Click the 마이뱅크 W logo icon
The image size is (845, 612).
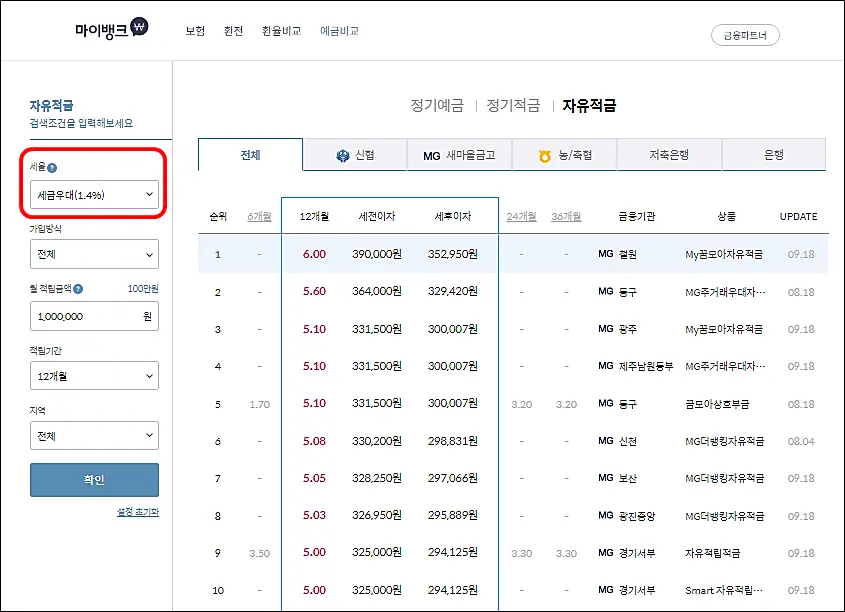click(141, 28)
